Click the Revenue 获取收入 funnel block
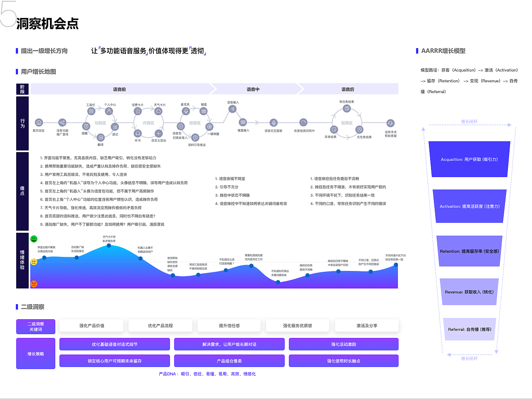Viewport: 532px width, 399px height. pyautogui.click(x=469, y=292)
